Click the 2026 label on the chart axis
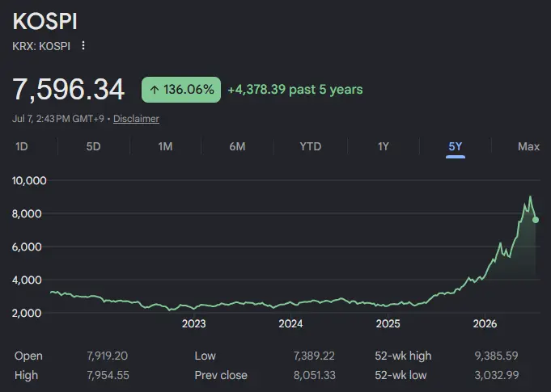The width and height of the screenshot is (551, 392). 485,323
